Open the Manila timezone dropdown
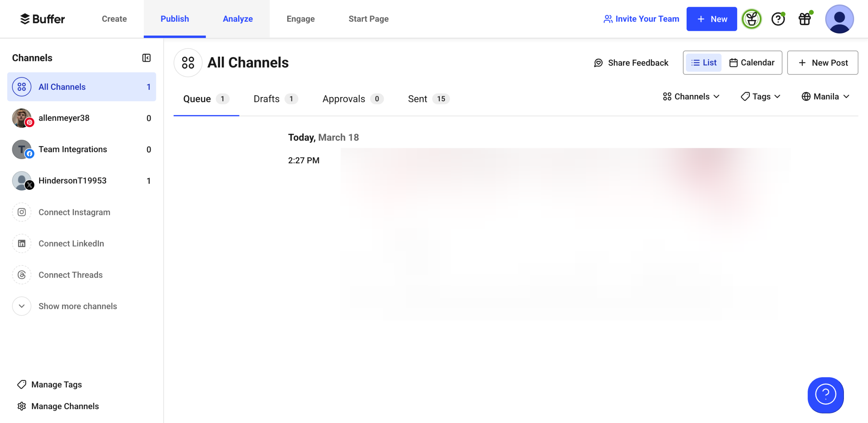This screenshot has width=868, height=423. click(x=825, y=97)
